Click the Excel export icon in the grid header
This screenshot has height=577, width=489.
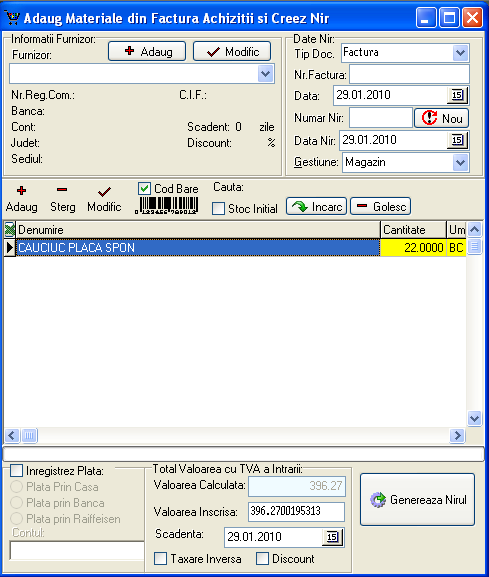(10, 230)
